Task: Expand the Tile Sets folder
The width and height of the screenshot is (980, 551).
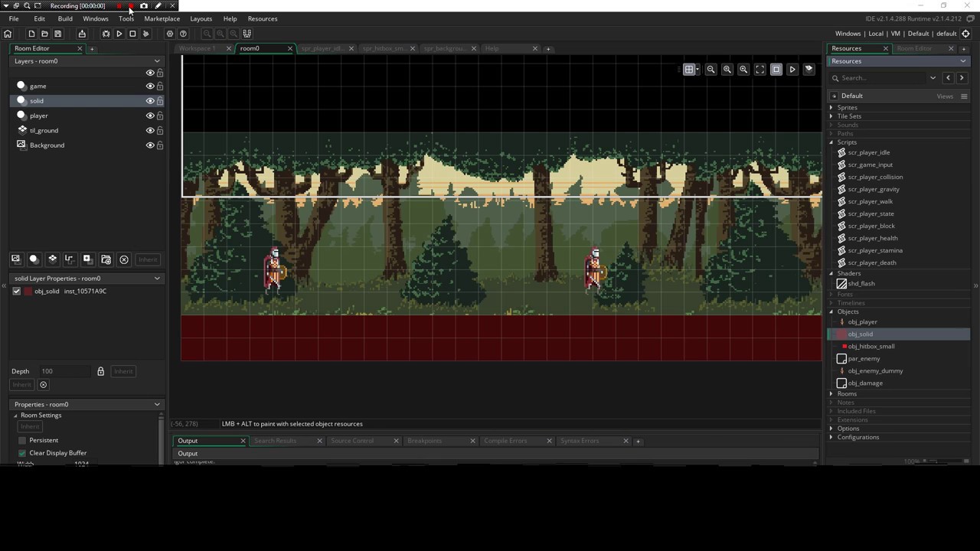Action: [x=831, y=116]
